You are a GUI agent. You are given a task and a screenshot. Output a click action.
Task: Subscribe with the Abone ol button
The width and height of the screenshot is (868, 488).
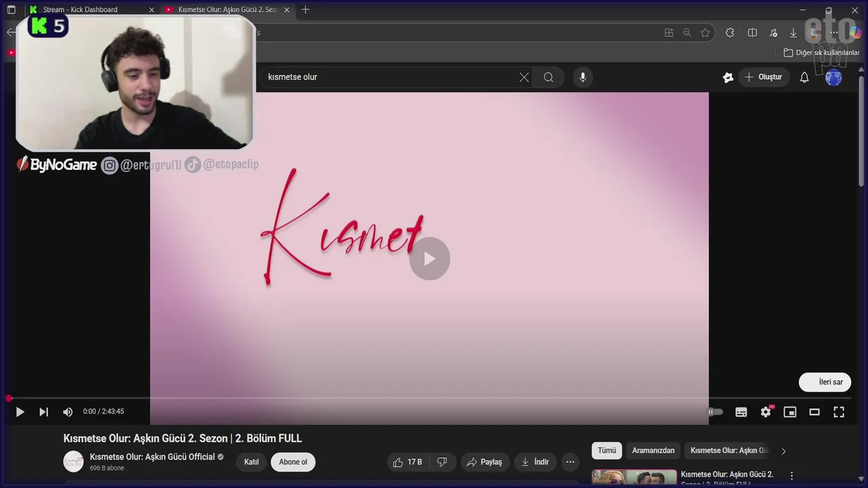tap(293, 462)
